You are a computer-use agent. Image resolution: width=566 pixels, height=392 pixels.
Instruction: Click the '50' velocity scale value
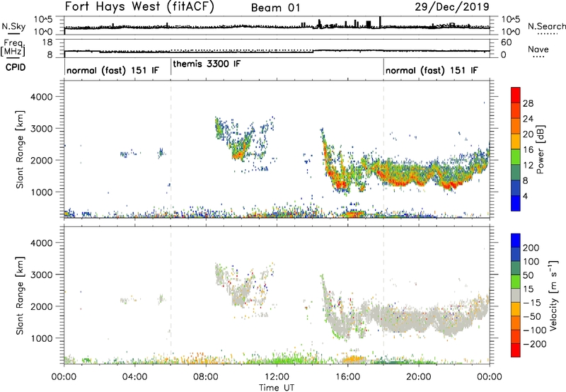(x=529, y=275)
